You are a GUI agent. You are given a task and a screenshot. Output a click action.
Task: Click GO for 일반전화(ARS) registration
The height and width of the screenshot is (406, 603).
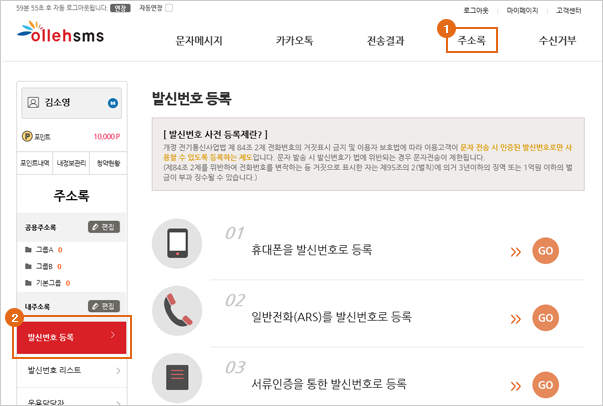pyautogui.click(x=545, y=318)
